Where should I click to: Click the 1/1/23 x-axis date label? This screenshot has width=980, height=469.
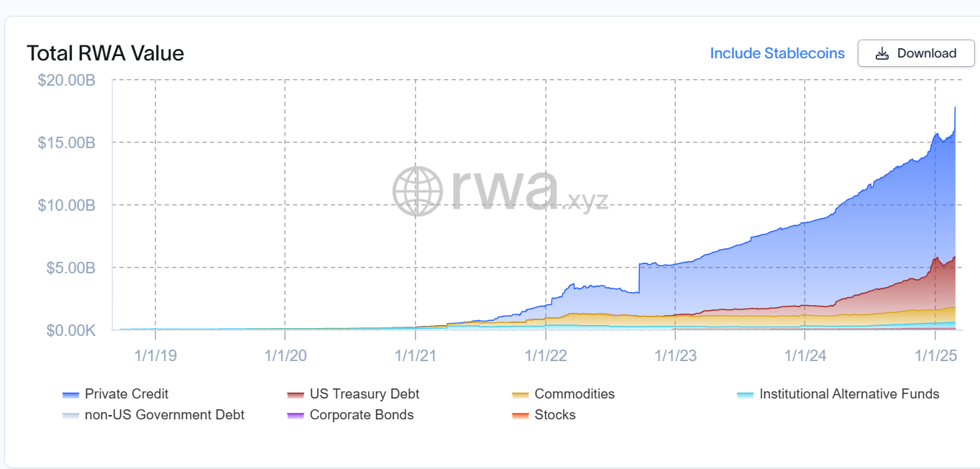point(674,355)
